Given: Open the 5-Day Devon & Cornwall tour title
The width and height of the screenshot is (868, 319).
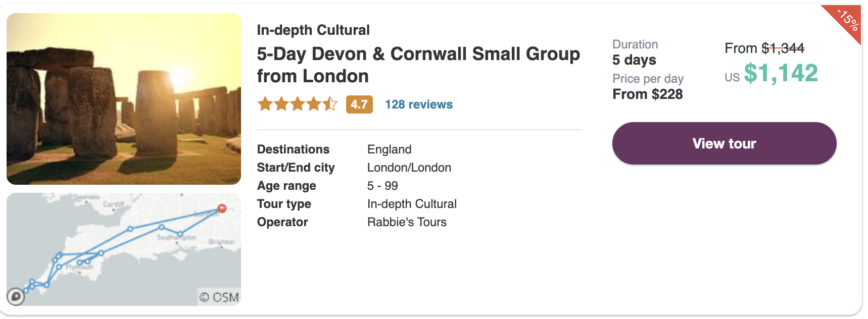Looking at the screenshot, I should (418, 65).
